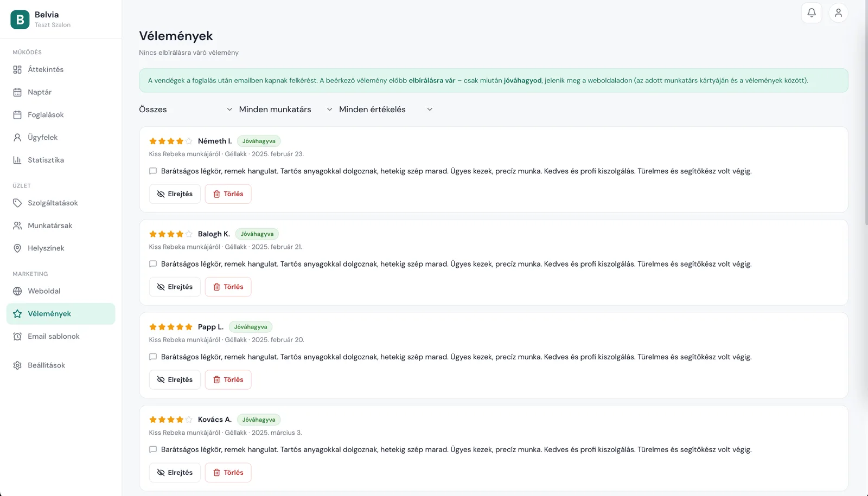Hide Balogh K. review with Elrejtés

pyautogui.click(x=175, y=287)
